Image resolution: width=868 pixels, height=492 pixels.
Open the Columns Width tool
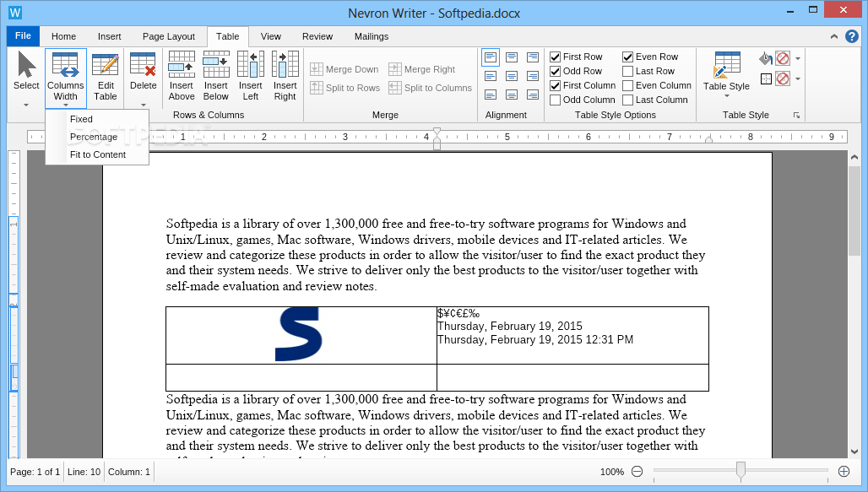tap(65, 78)
